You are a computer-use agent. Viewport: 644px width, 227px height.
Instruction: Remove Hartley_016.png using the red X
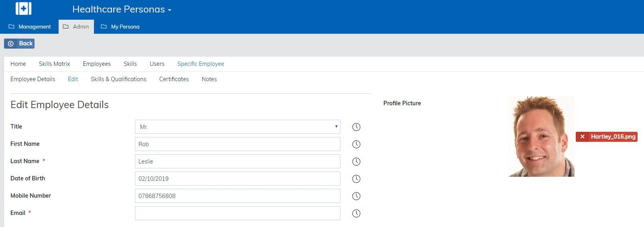[582, 137]
